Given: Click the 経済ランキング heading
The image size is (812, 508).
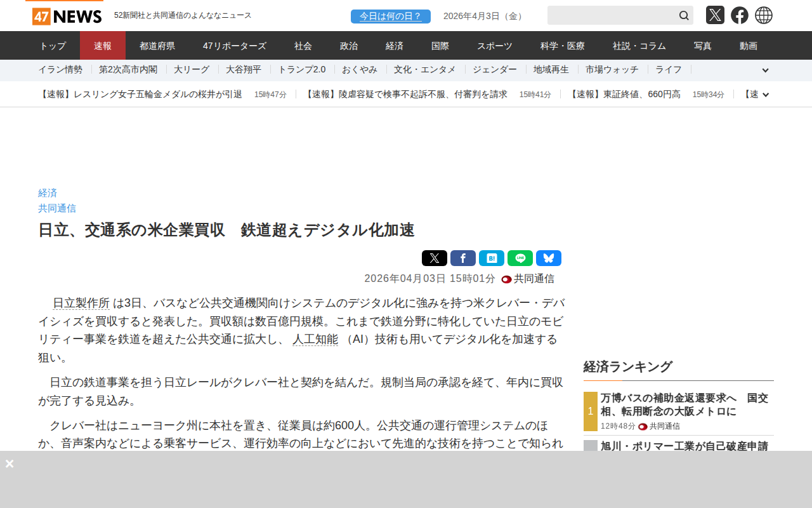Looking at the screenshot, I should [627, 366].
